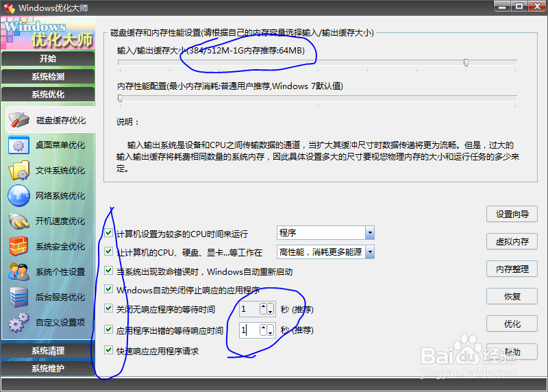Screen dimensions: 548x392
Task: Select 自定义设置项 label in sidebar
Action: click(x=60, y=322)
